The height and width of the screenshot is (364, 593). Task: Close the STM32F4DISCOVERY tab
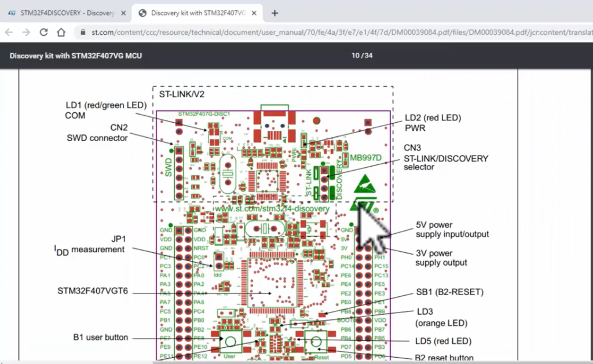pyautogui.click(x=123, y=13)
